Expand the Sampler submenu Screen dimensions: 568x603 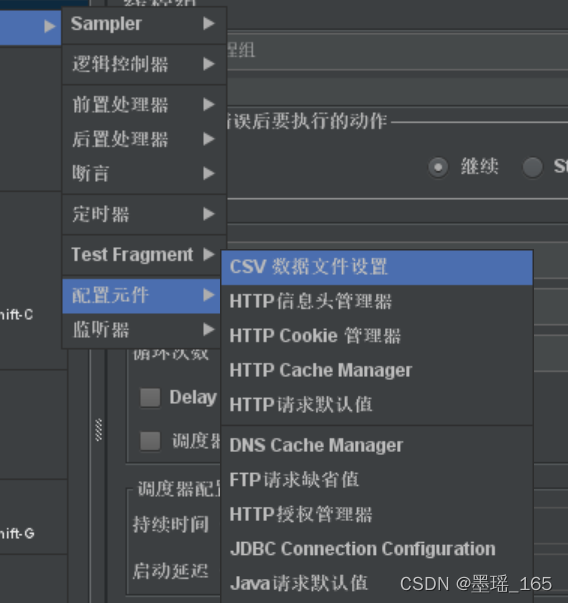[x=144, y=24]
